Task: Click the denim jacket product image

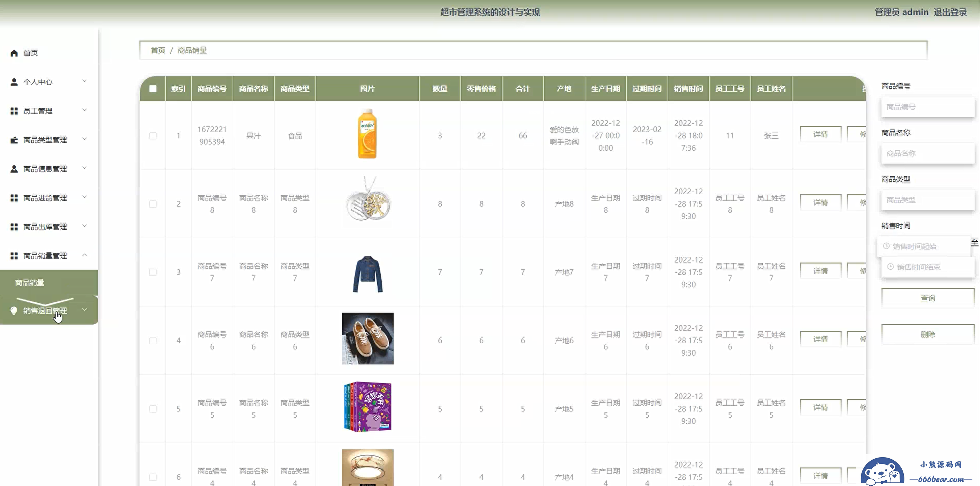Action: (367, 274)
